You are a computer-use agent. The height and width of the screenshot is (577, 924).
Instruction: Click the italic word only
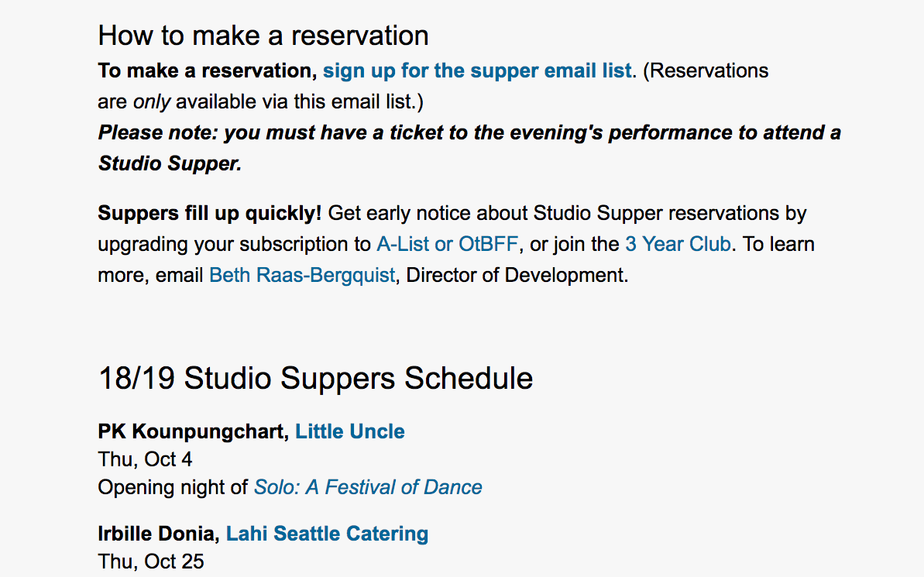tap(152, 102)
